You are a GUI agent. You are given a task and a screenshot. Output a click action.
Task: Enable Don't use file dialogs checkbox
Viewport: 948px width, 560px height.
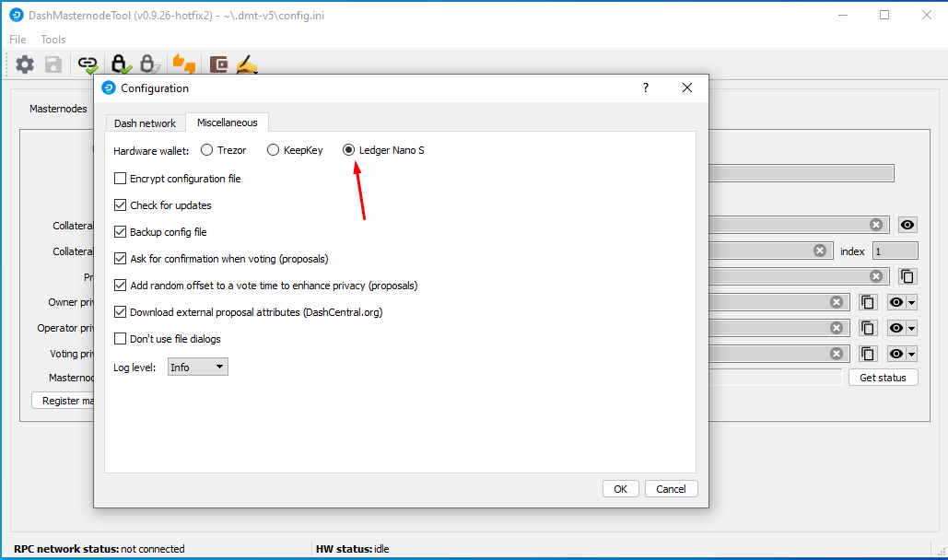click(x=121, y=339)
